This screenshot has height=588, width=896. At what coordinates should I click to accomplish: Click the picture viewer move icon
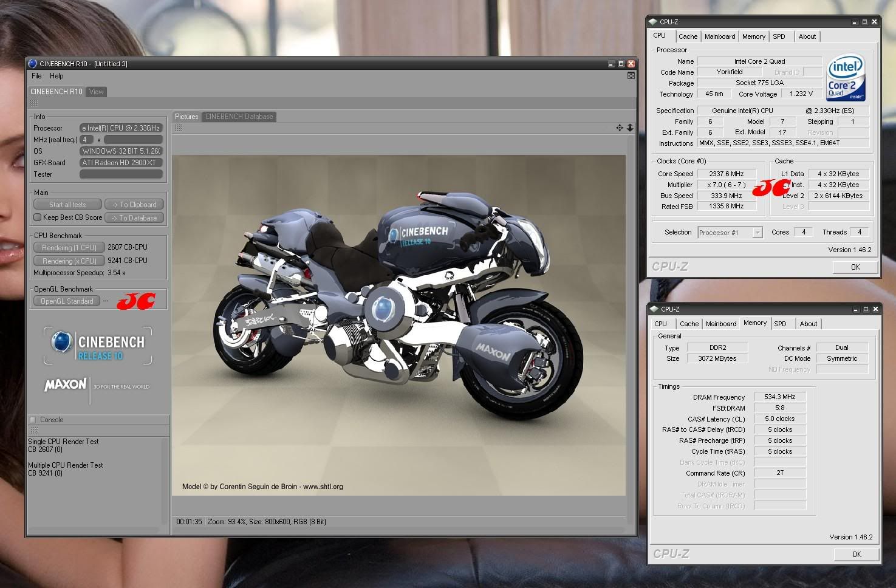620,128
